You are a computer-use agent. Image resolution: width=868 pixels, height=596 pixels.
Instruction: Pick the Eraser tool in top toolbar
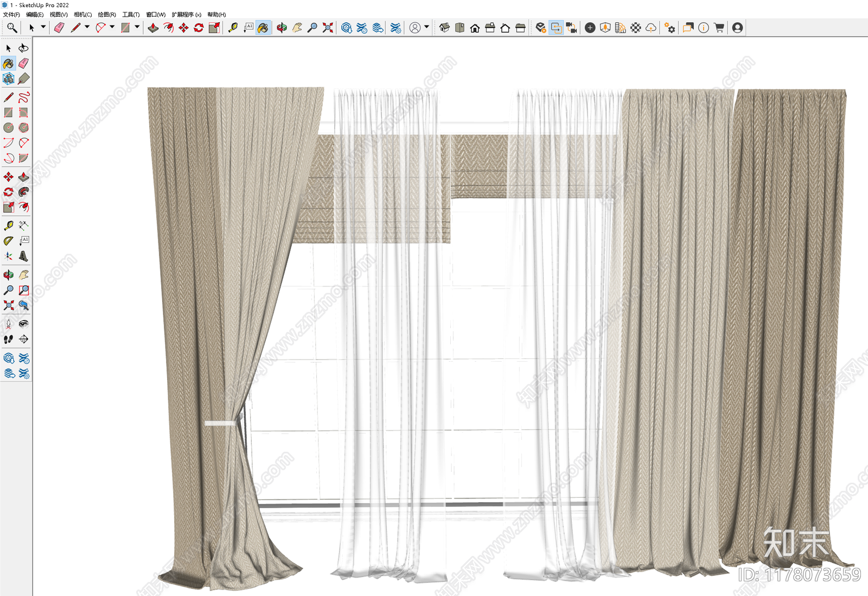59,28
